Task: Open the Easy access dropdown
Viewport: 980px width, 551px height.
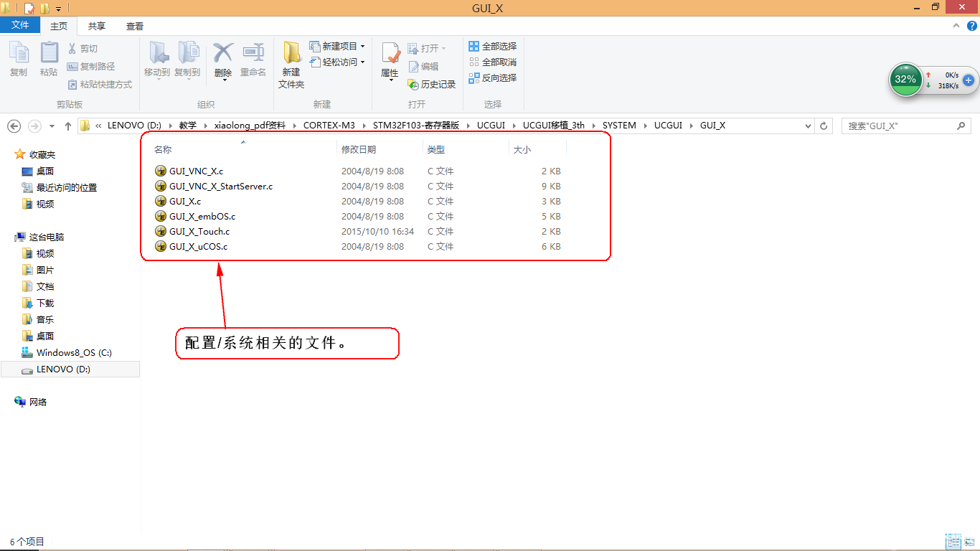Action: (337, 62)
